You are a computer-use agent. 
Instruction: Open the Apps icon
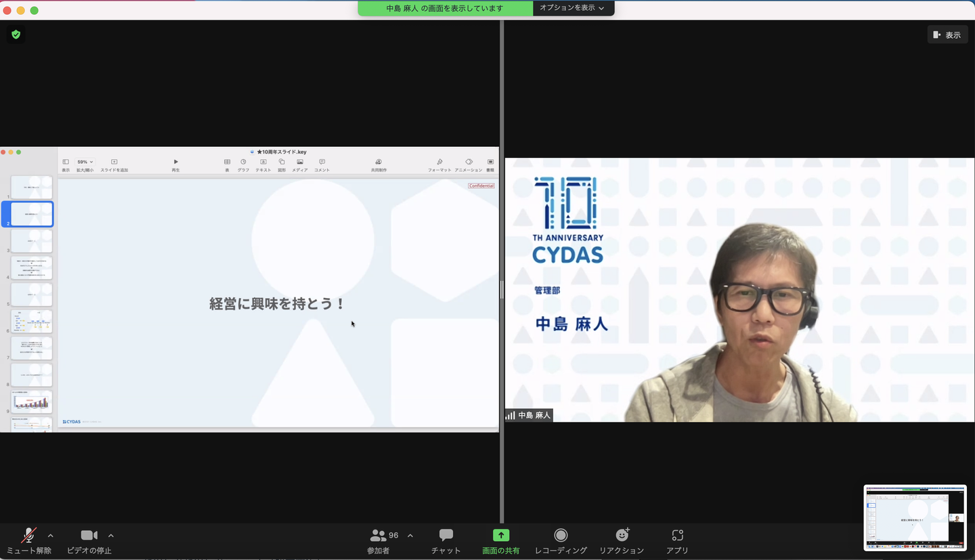677,536
